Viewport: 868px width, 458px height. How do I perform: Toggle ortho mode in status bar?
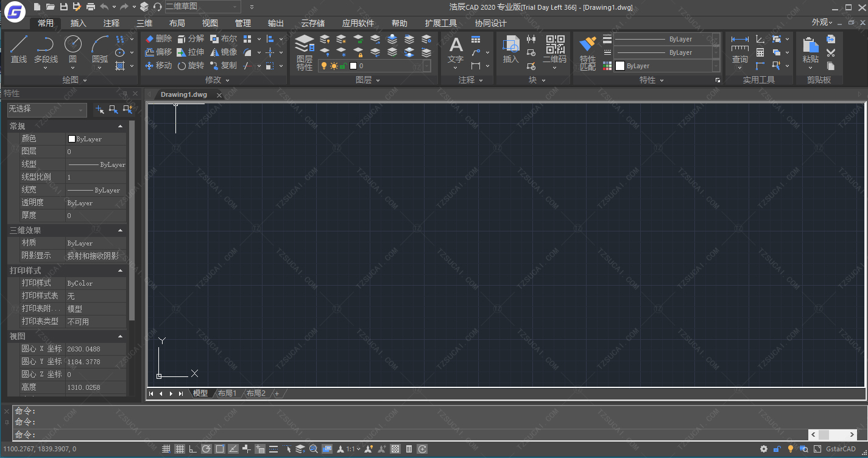point(193,449)
